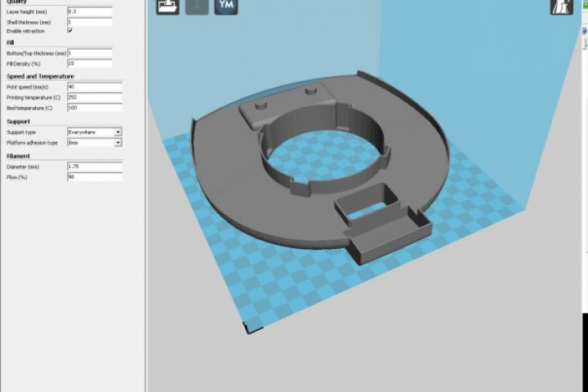
Task: Click the 'Fill Density (%)' label
Action: [24, 64]
